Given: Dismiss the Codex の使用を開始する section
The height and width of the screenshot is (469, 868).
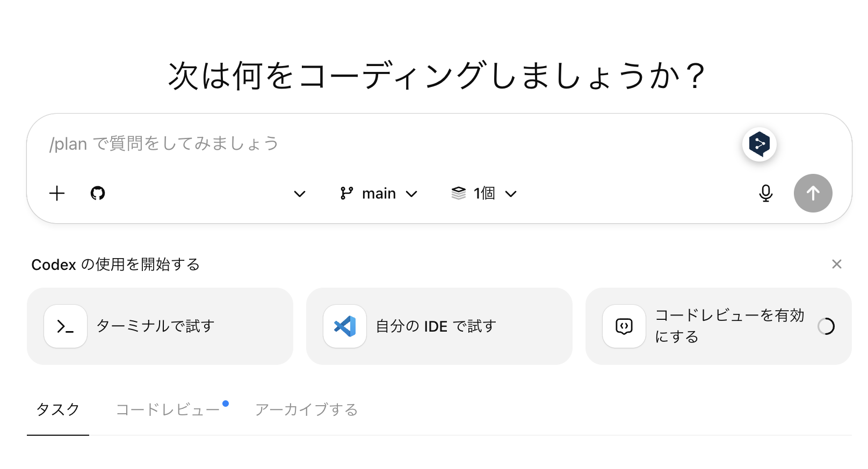Looking at the screenshot, I should tap(836, 264).
